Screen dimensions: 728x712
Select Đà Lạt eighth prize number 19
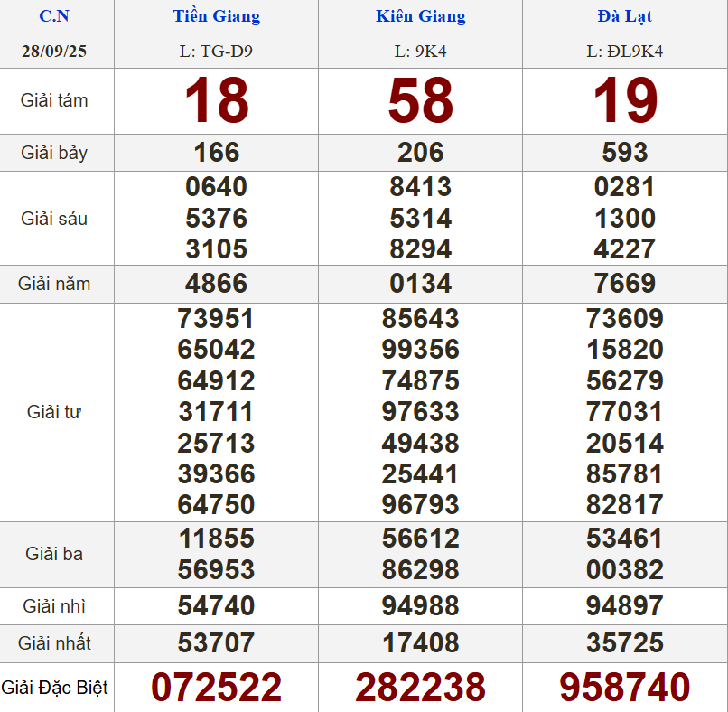(x=624, y=101)
